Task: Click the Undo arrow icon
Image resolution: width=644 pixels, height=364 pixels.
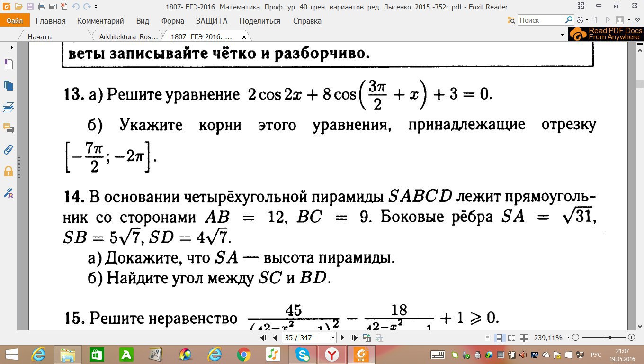Action: [x=76, y=6]
